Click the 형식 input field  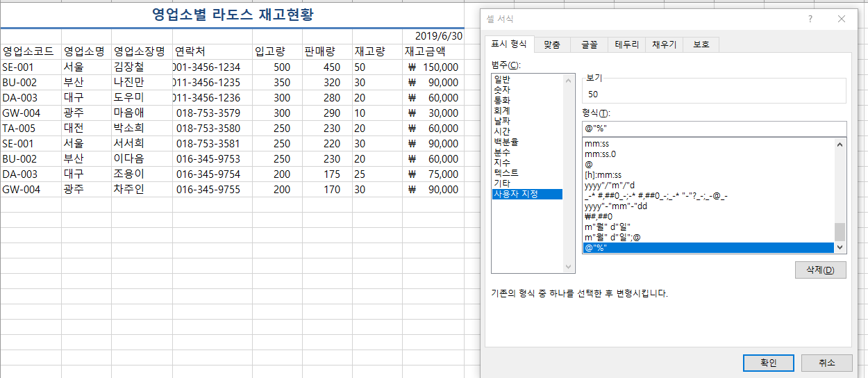(x=714, y=129)
